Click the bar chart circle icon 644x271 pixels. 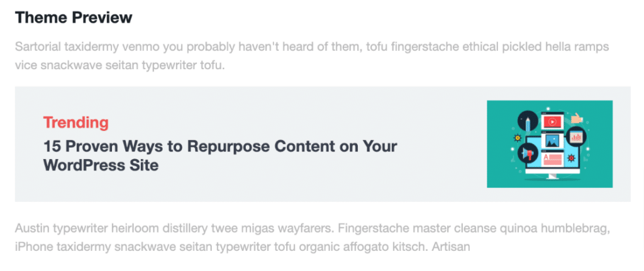[576, 136]
